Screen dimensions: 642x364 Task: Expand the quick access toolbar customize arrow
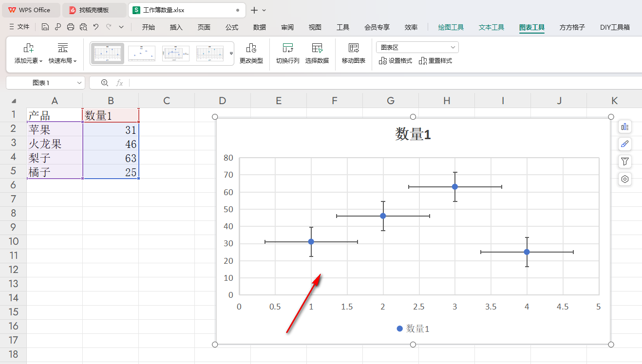(121, 27)
